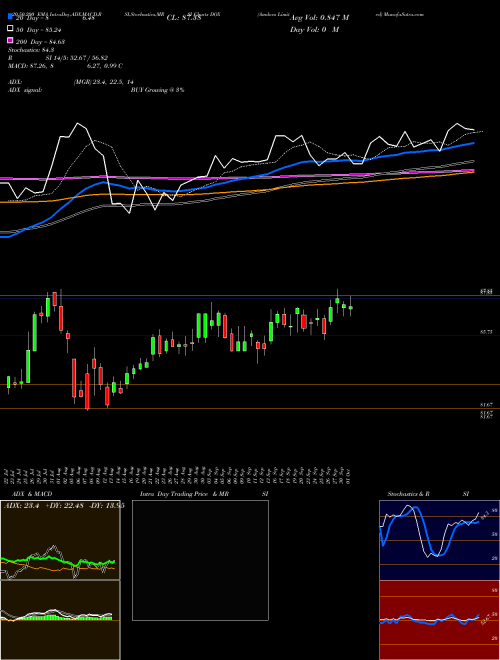Image resolution: width=500 pixels, height=660 pixels.
Task: Click the MACD histogram panel
Action: point(60,620)
